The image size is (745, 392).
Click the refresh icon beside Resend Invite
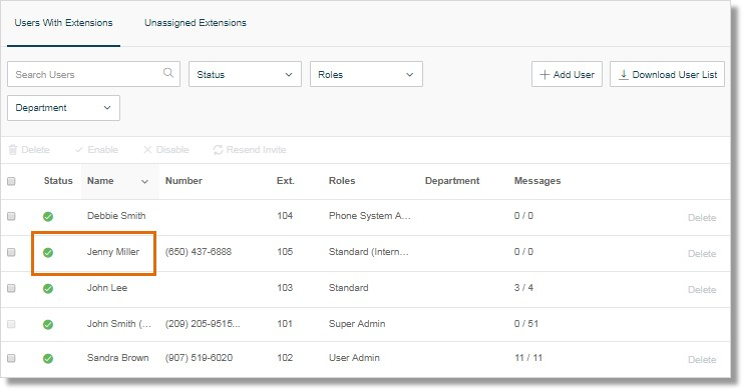pyautogui.click(x=218, y=150)
